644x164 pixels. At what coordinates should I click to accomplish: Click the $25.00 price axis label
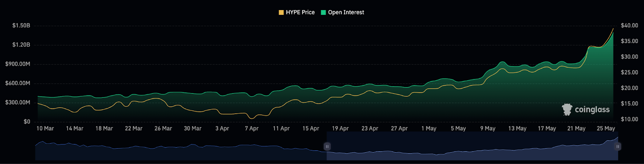pyautogui.click(x=630, y=73)
